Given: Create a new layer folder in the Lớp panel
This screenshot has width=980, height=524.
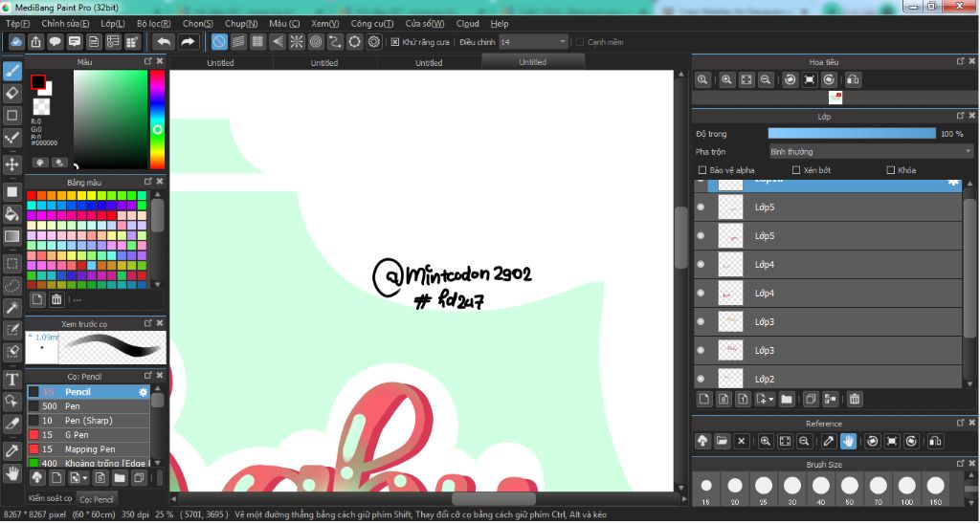Looking at the screenshot, I should pos(787,399).
